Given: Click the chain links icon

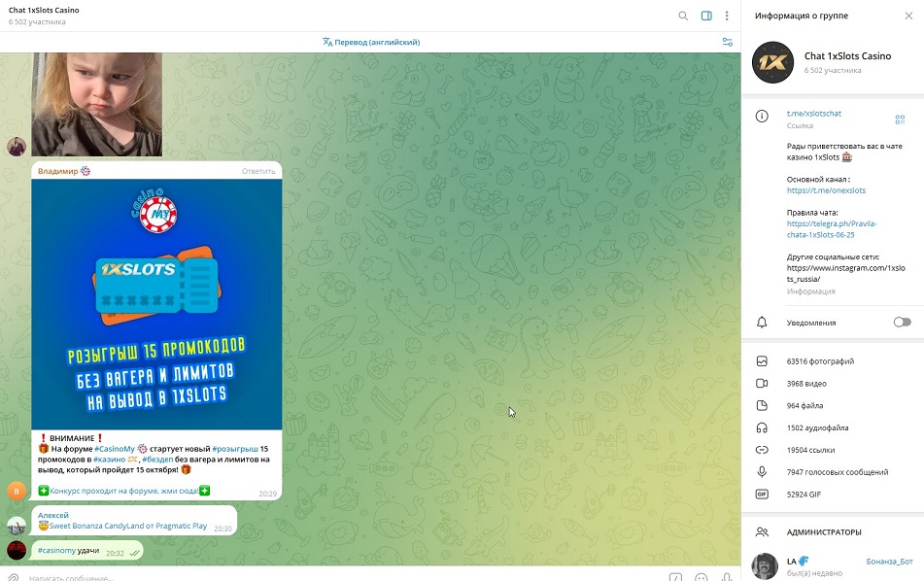Looking at the screenshot, I should (x=762, y=450).
